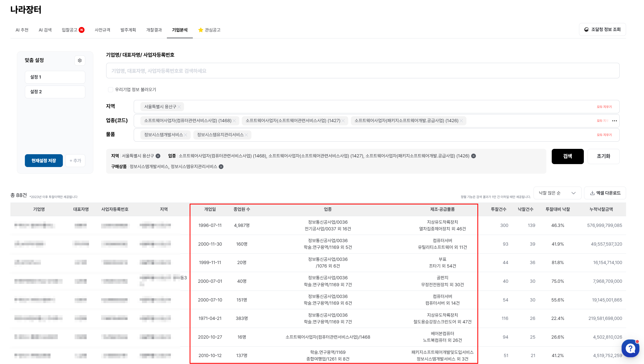This screenshot has height=364, width=644.
Task: Switch to the 입찰공고 tab
Action: 70,30
